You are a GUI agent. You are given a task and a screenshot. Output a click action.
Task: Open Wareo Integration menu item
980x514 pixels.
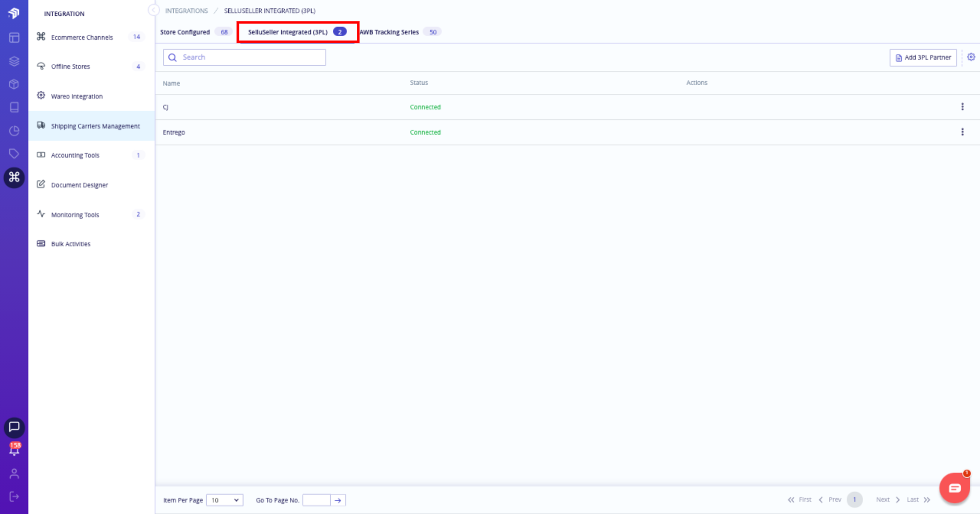point(91,96)
